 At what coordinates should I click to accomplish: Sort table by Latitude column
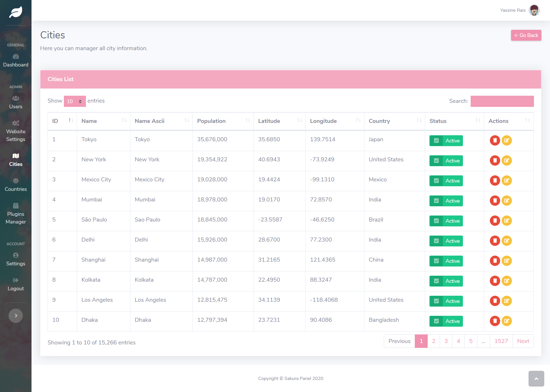[279, 121]
